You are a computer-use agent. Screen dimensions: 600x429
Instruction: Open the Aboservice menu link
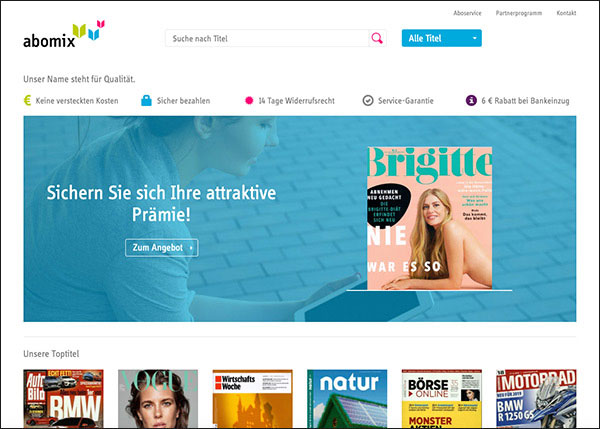(x=467, y=13)
